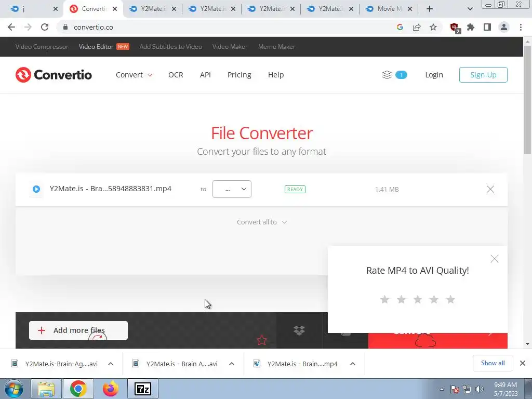The height and width of the screenshot is (399, 532).
Task: Rate quality four stars
Action: (434, 299)
